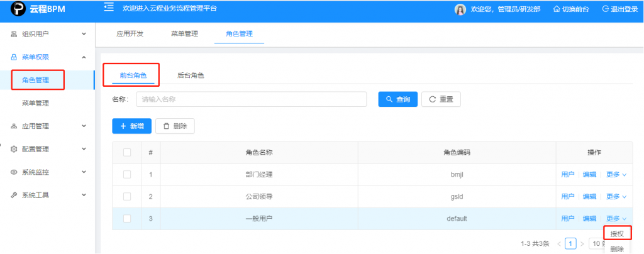Screen dimensions: 644x254
Task: Click the 系统监控 eye icon
Action: pos(14,172)
